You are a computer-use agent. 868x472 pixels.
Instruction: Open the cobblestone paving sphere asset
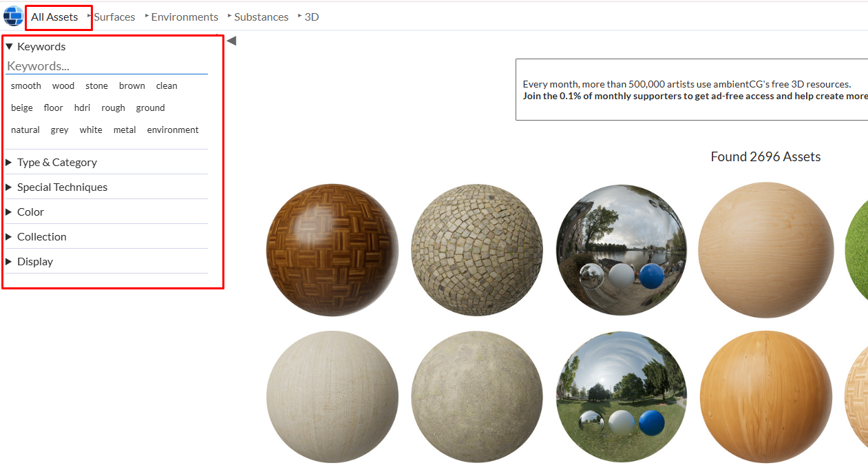coord(477,250)
